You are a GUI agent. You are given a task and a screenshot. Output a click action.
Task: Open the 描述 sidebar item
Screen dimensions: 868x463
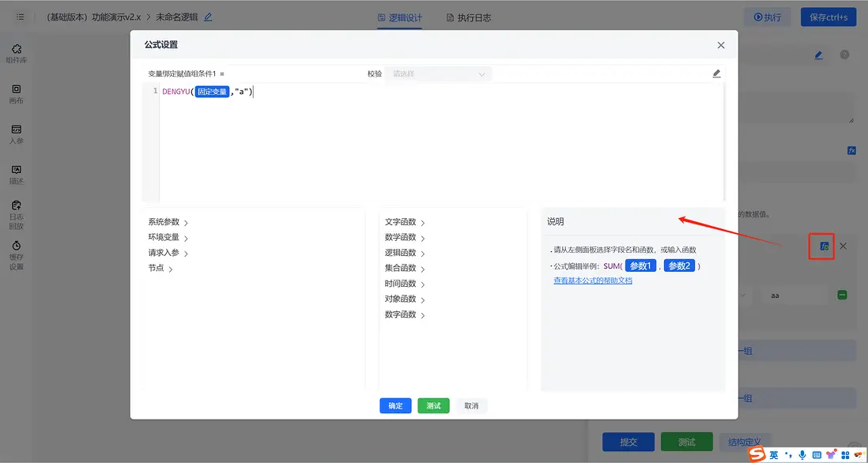pos(16,175)
